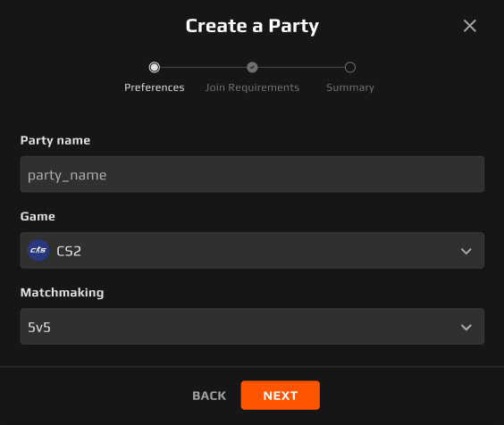This screenshot has height=425, width=504.
Task: Expand the Game dropdown chevron arrow
Action: (x=466, y=251)
